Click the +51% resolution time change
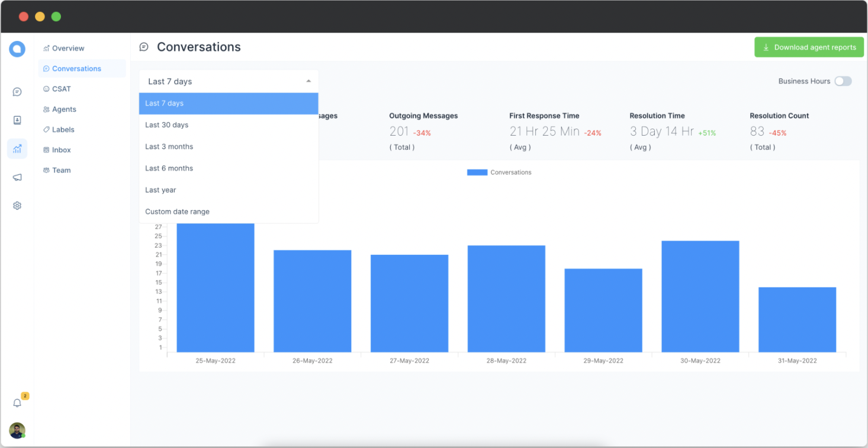Screen dimensions: 868x448 click(707, 133)
